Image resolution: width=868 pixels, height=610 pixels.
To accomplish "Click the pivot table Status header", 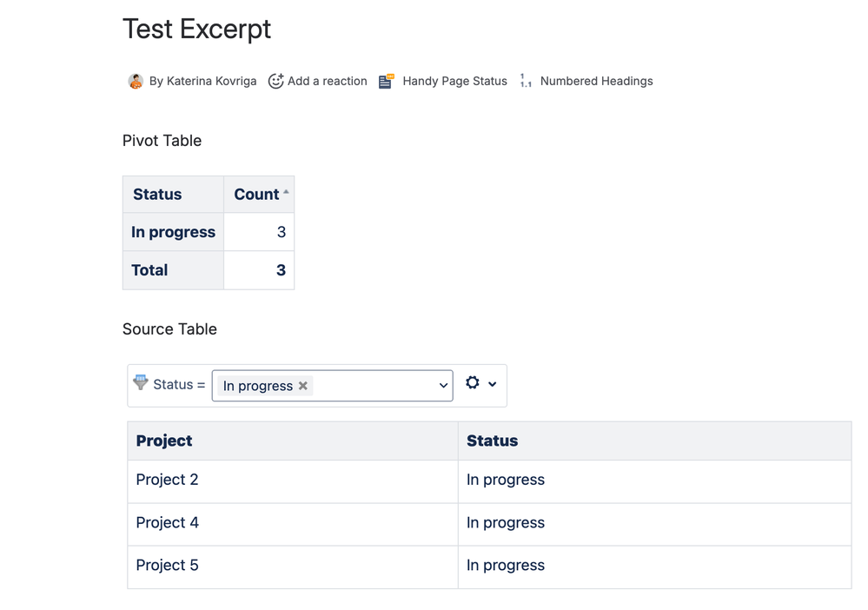I will click(157, 195).
